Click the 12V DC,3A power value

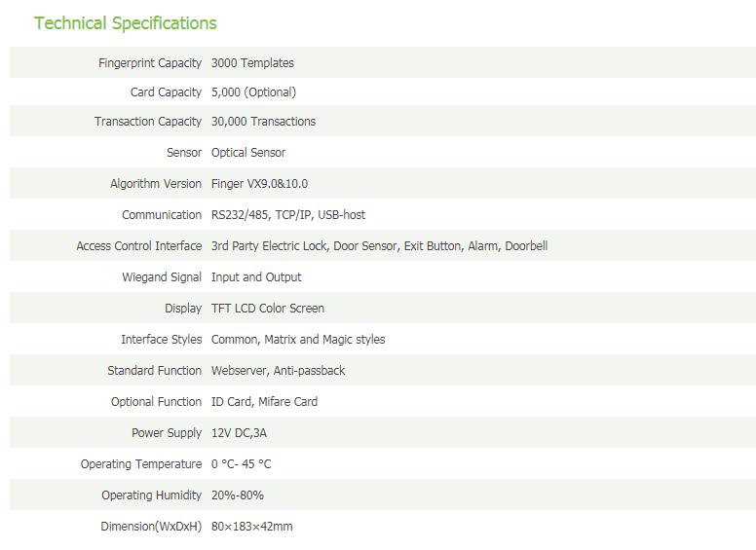click(239, 433)
